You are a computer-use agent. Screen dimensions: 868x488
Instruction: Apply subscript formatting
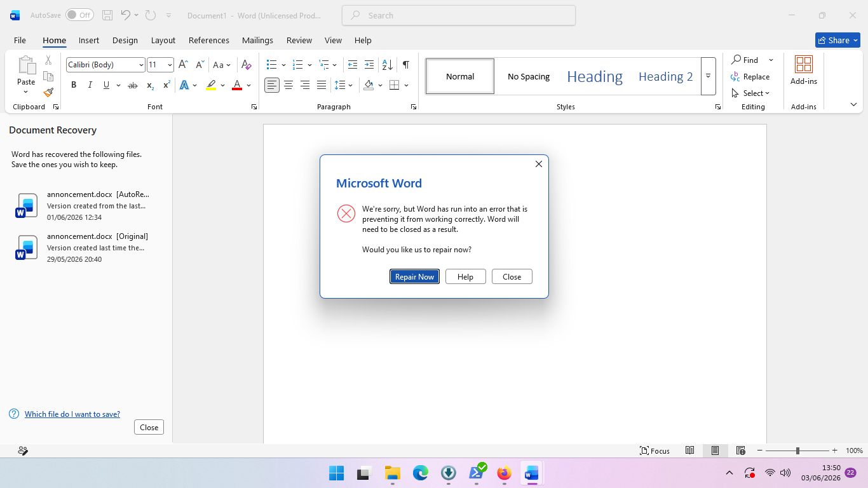(150, 85)
